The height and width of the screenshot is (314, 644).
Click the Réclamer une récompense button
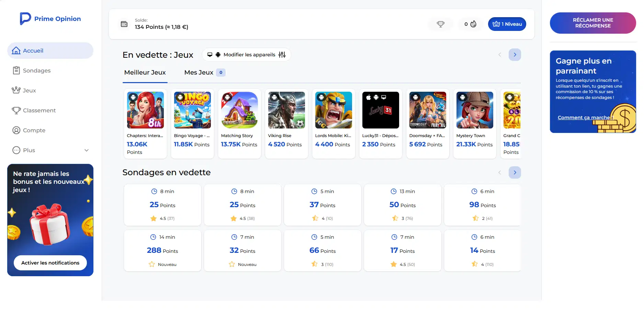coord(593,23)
